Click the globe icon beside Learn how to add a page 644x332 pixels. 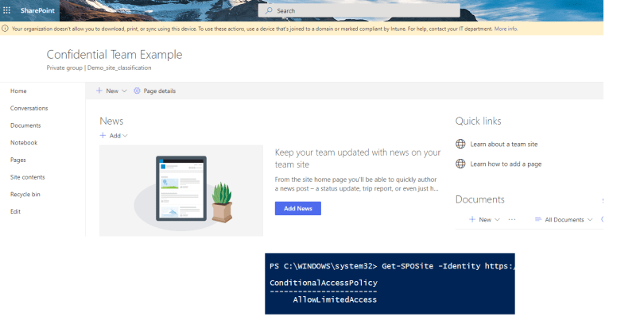[x=460, y=164]
